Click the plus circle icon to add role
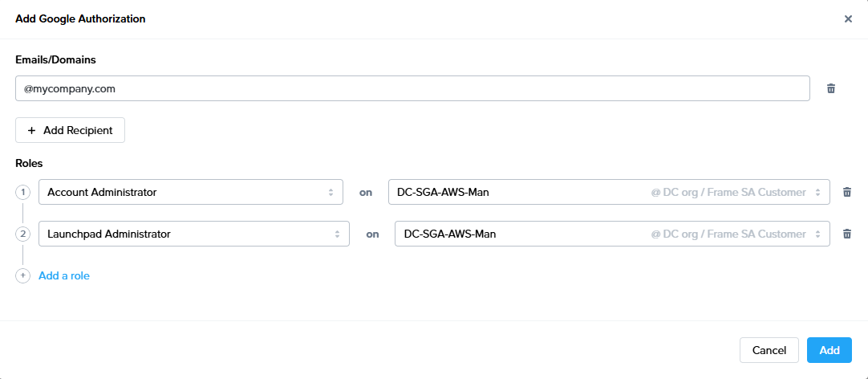This screenshot has width=868, height=379. (x=22, y=275)
